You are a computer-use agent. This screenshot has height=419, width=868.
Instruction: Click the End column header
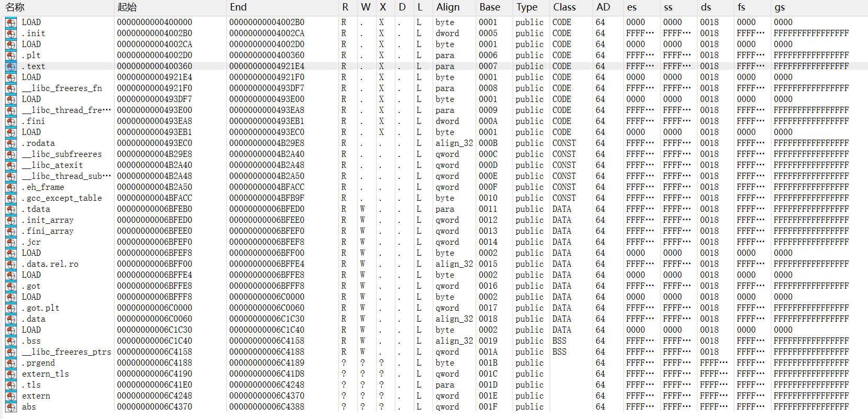[238, 7]
